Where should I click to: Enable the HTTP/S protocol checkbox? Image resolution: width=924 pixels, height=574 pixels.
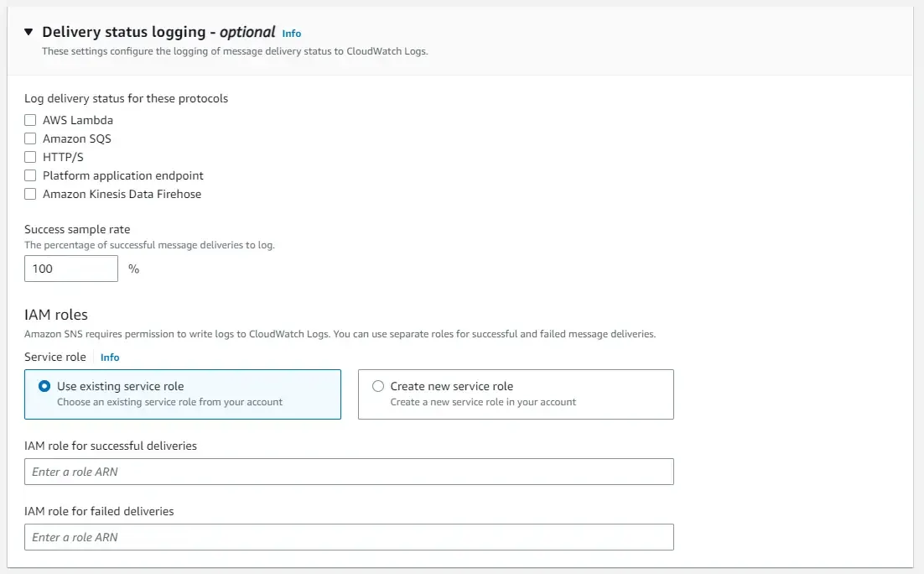30,156
